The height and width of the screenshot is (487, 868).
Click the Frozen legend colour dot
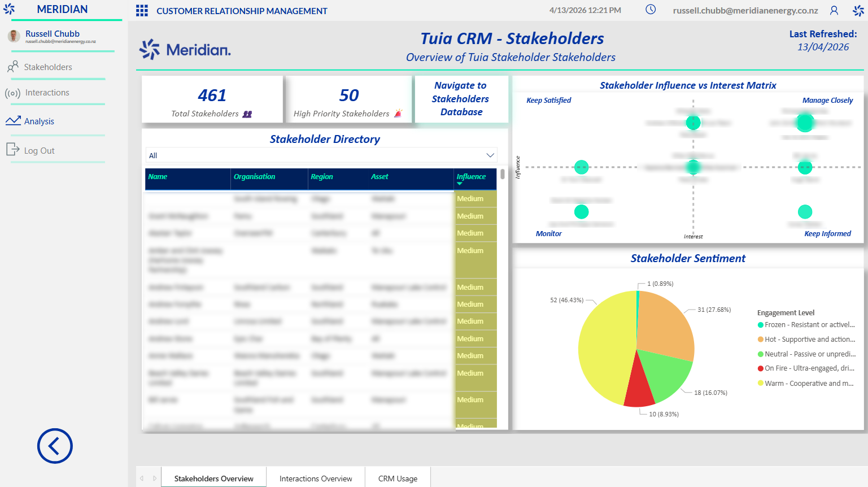pyautogui.click(x=761, y=325)
